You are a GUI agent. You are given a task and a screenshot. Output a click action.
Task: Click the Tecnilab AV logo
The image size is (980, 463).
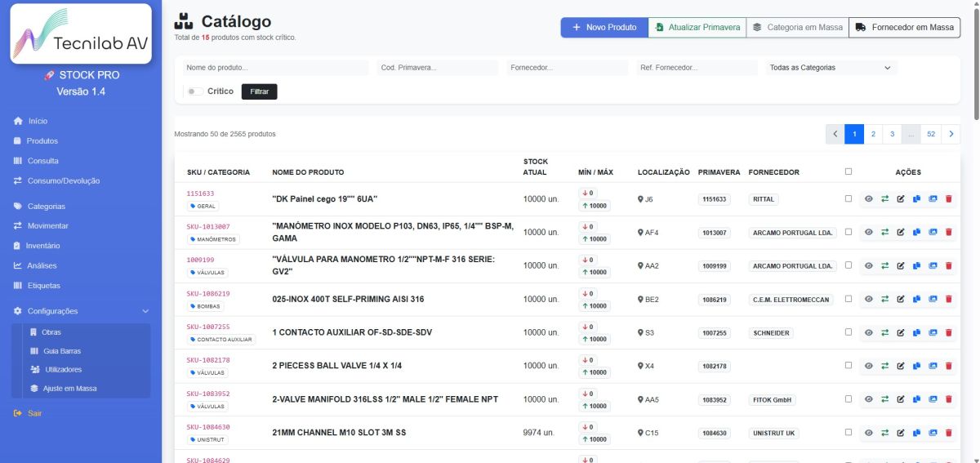click(x=81, y=34)
